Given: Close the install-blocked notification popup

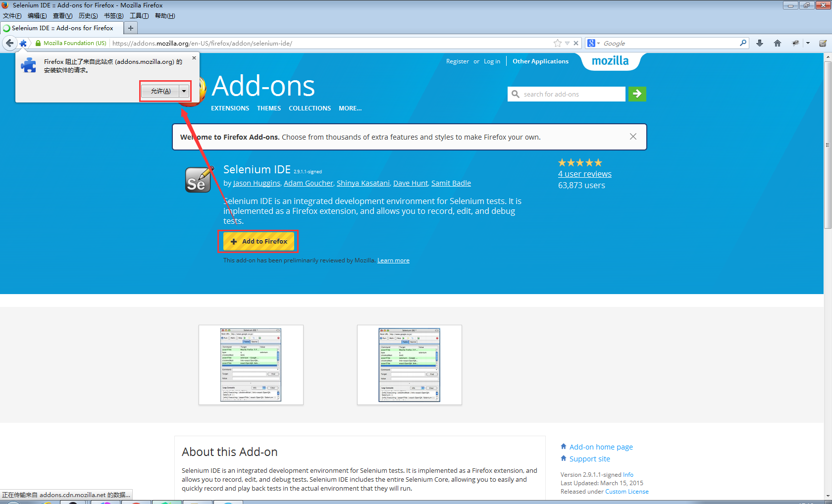Looking at the screenshot, I should click(194, 58).
